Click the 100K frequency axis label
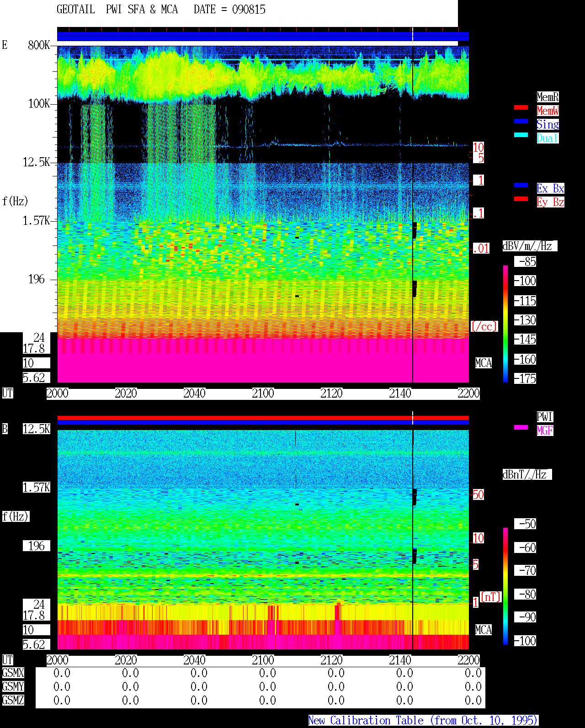 39,104
